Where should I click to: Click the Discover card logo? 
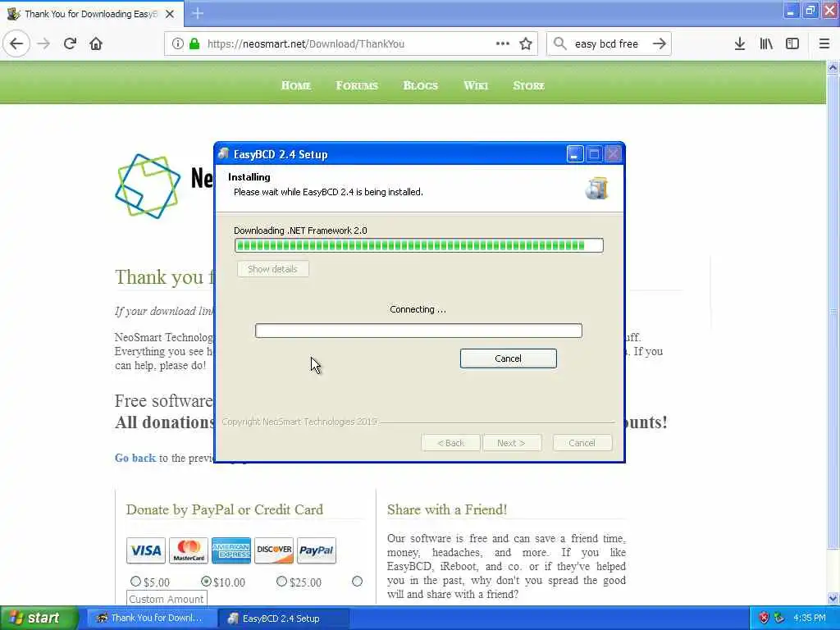[274, 550]
